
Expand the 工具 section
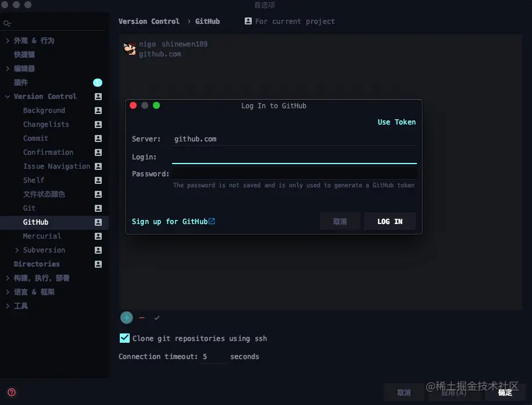8,305
